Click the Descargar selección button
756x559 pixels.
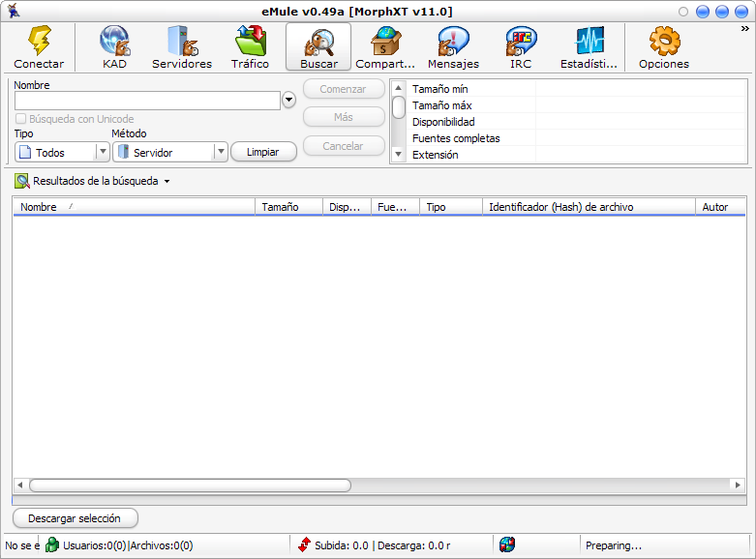(75, 518)
